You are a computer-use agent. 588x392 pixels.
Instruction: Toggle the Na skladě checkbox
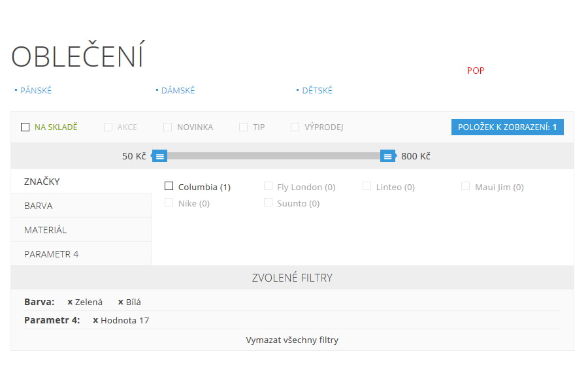pyautogui.click(x=25, y=127)
